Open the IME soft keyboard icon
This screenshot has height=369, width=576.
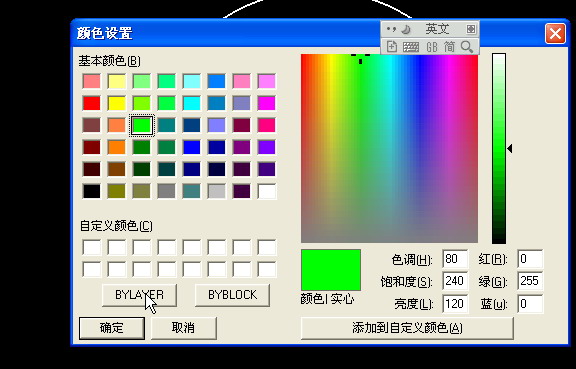click(411, 47)
